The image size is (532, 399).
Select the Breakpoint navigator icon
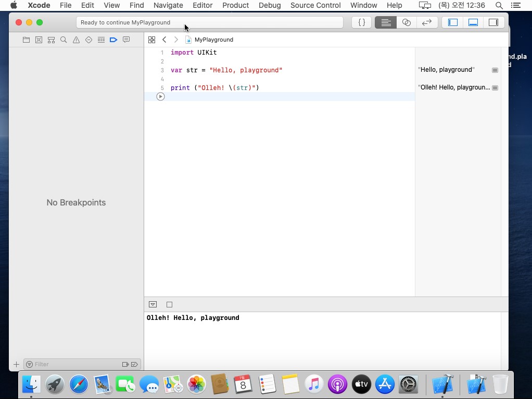tap(113, 40)
